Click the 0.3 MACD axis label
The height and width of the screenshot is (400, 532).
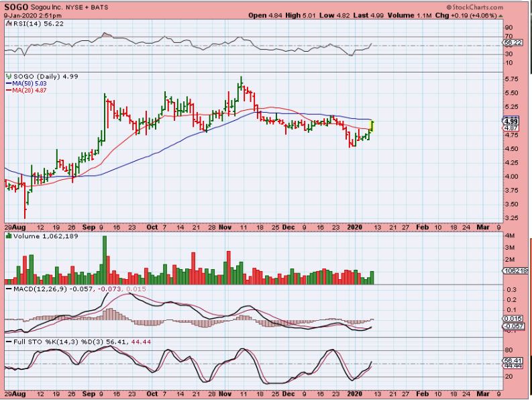(x=512, y=290)
